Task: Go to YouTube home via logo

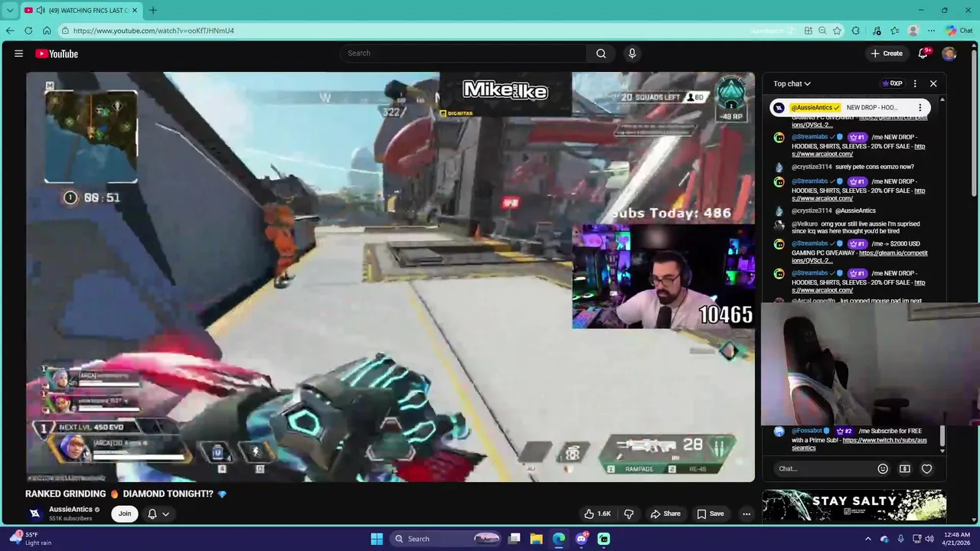Action: pos(57,54)
